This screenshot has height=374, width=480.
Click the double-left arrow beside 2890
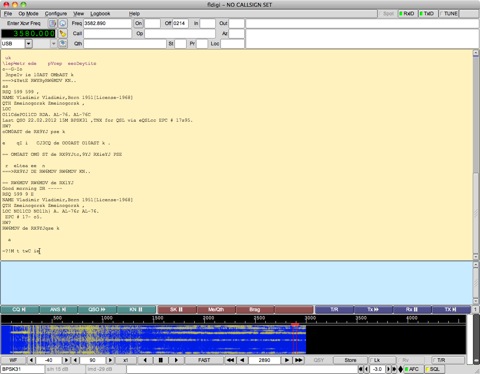[x=230, y=360]
